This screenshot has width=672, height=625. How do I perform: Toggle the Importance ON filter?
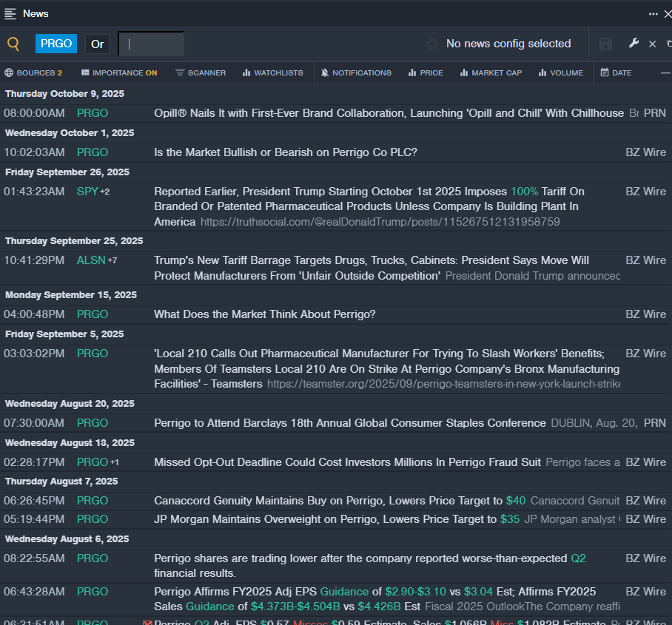tap(119, 72)
